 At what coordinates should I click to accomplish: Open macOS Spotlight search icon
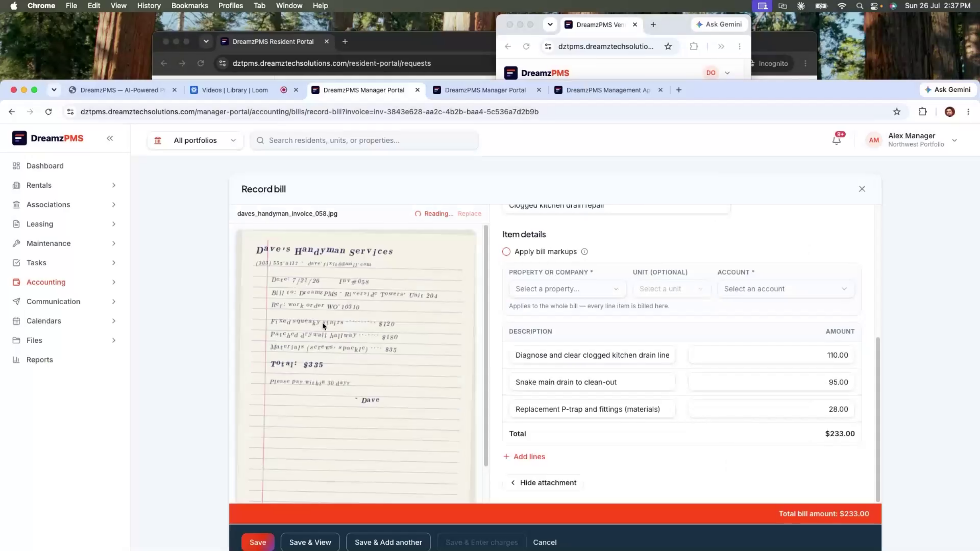(860, 6)
